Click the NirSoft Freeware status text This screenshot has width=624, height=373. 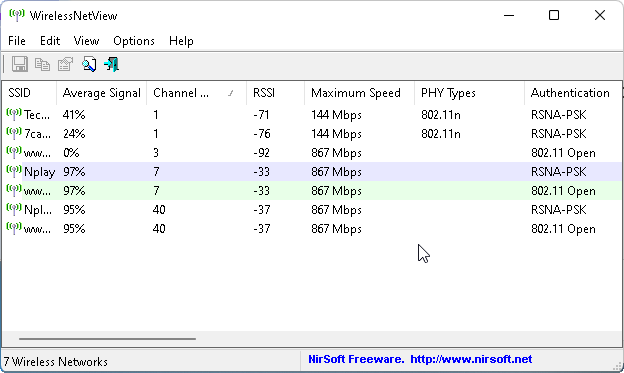[356, 359]
